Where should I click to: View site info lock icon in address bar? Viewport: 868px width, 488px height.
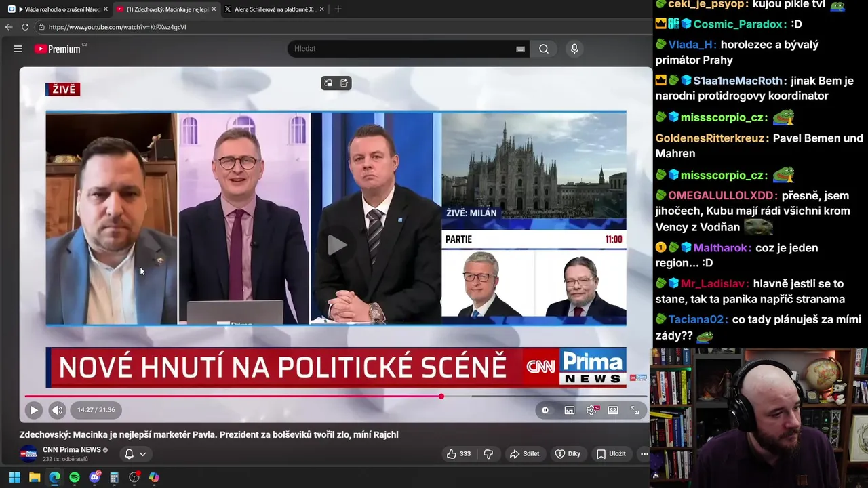pyautogui.click(x=41, y=27)
